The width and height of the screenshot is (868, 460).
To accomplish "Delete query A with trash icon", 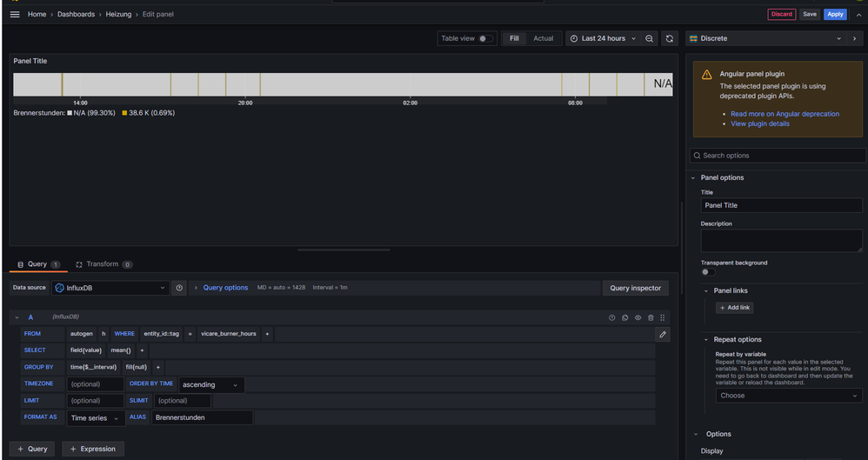I will click(650, 317).
